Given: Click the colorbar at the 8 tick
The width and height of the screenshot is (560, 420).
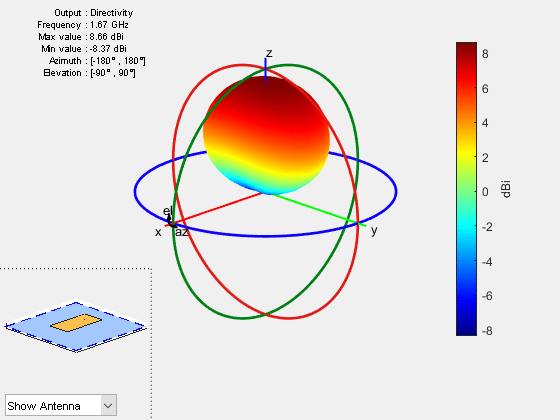Looking at the screenshot, I should pos(466,54).
